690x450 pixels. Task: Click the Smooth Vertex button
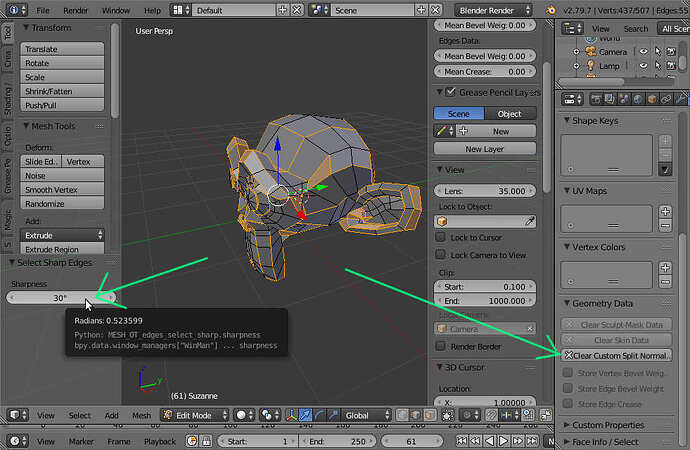62,190
